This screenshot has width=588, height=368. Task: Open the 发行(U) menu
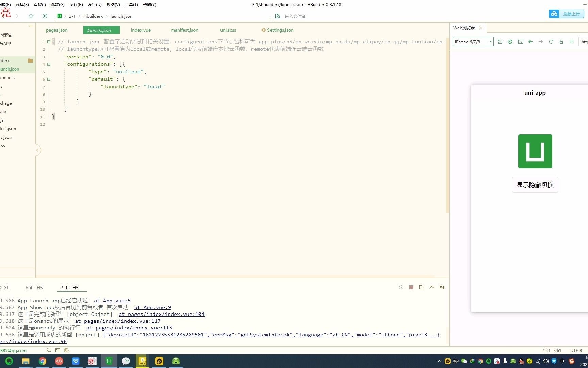pyautogui.click(x=95, y=4)
